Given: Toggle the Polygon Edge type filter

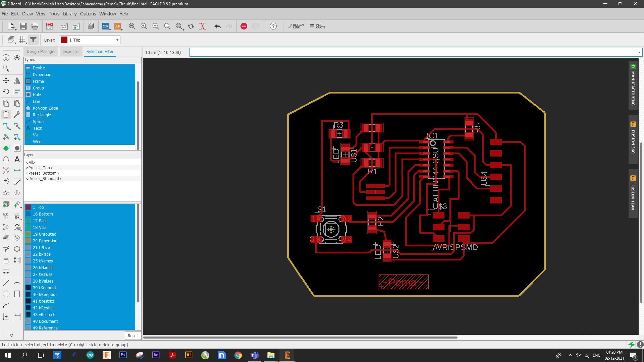Looking at the screenshot, I should pos(80,108).
